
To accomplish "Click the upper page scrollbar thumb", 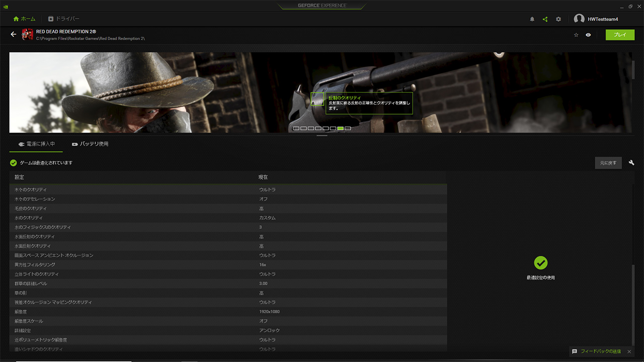I will (x=633, y=70).
